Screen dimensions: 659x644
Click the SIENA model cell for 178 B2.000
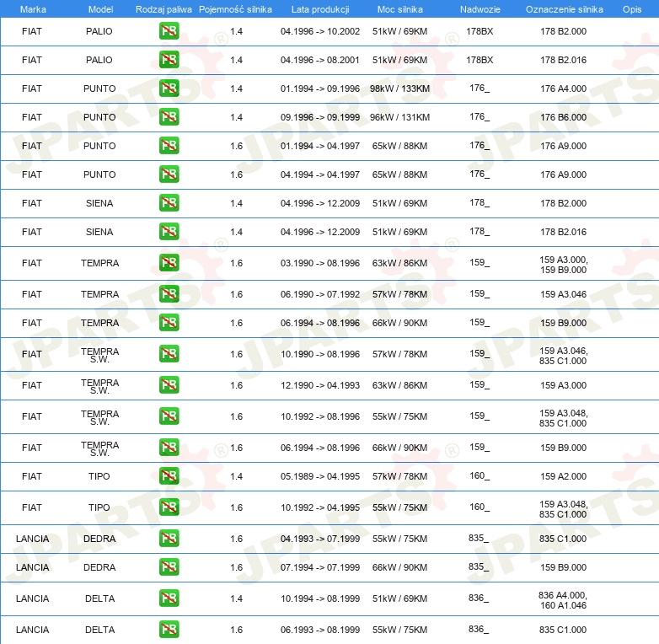tap(99, 203)
